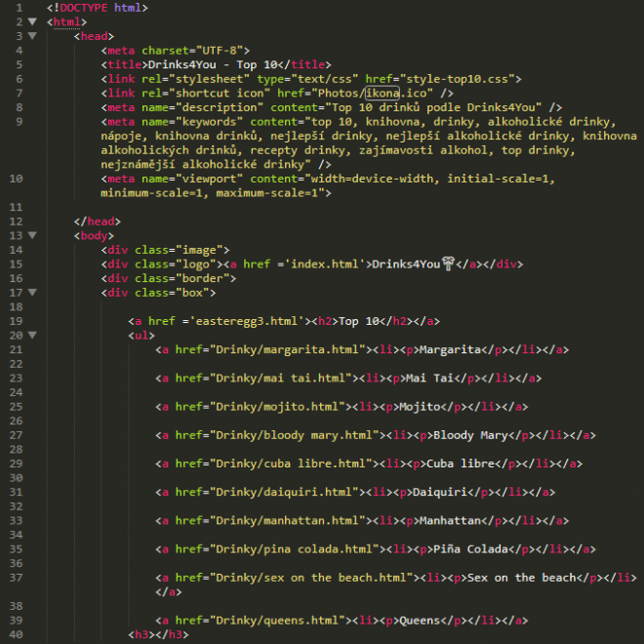Fold the div class box block on line 17
This screenshot has width=644, height=644.
tap(32, 293)
